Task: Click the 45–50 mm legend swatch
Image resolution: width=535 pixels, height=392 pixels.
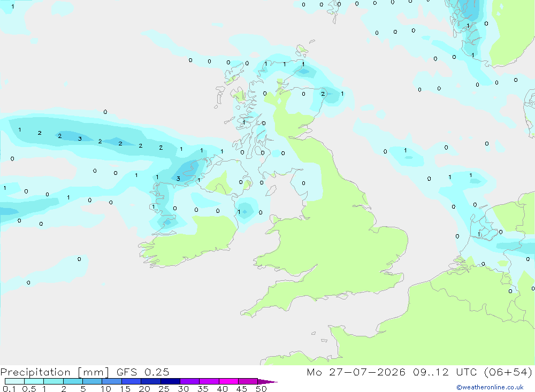Action: pyautogui.click(x=248, y=381)
